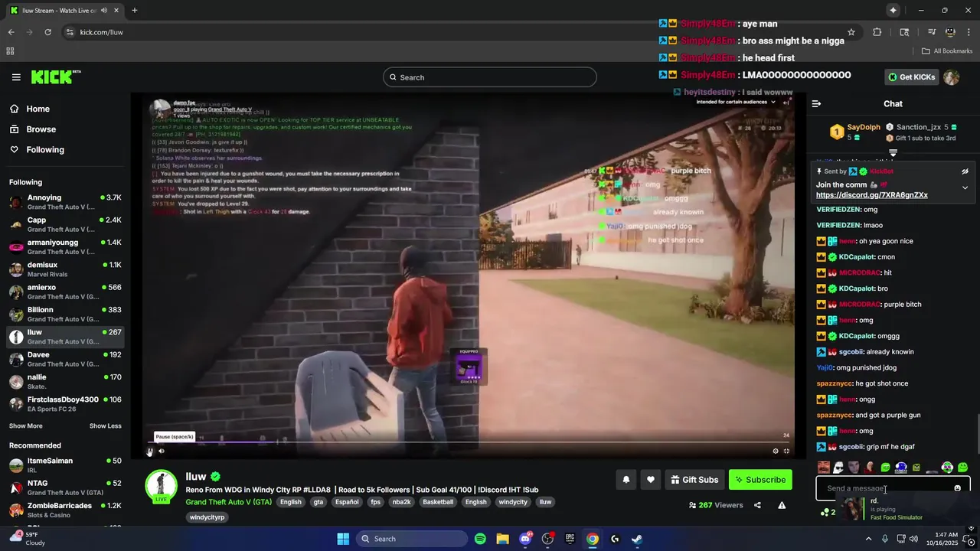Open the pinned Discord invite link
This screenshot has height=551, width=980.
[872, 195]
